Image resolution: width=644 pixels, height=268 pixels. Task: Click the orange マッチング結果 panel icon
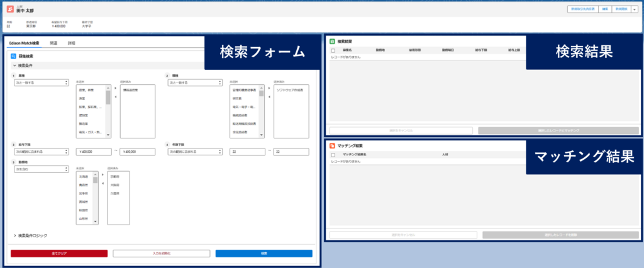click(333, 145)
